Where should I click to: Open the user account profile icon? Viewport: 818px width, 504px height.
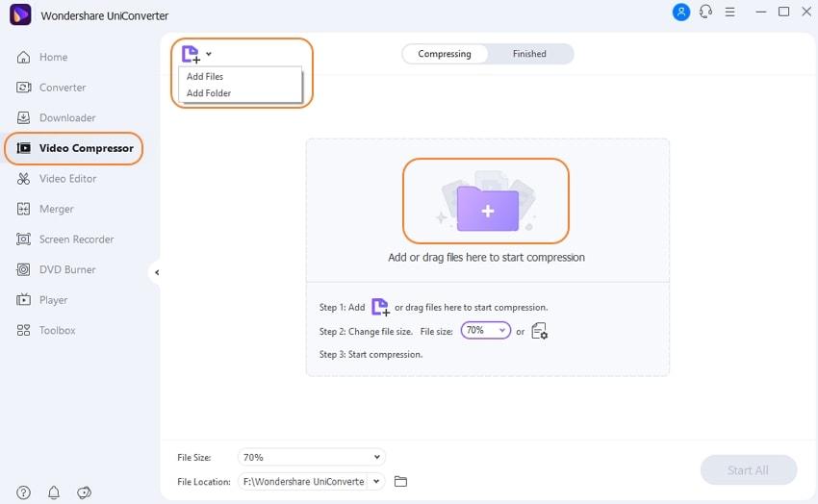click(680, 12)
